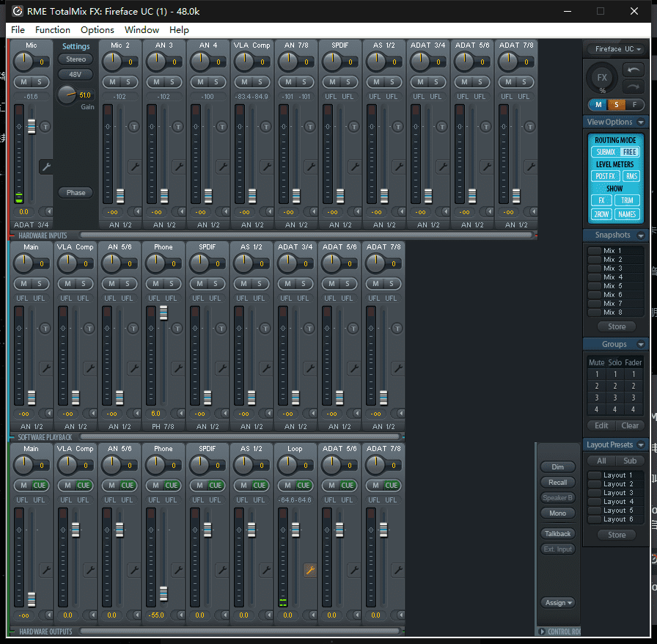Screen dimensions: 657x644
Task: Click Phone hardware output fader handle
Action: pos(164,593)
